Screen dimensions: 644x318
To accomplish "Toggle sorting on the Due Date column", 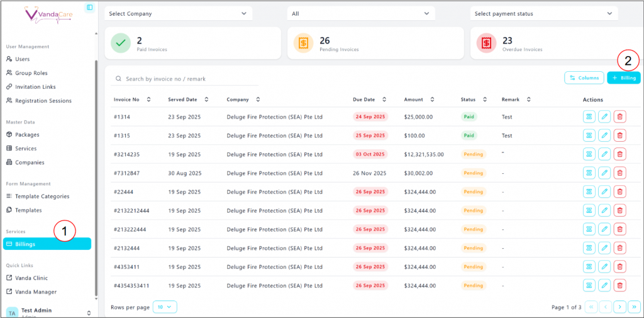I will click(x=384, y=99).
